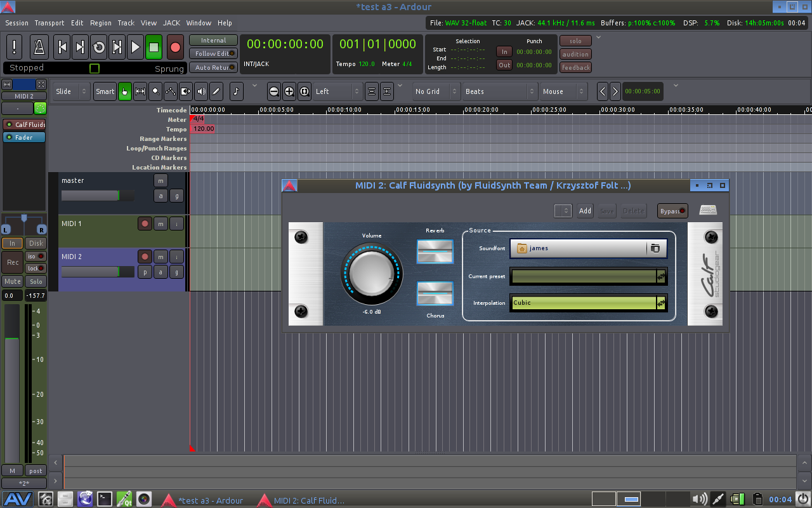Toggle loop playback icon
812x508 pixels.
click(99, 47)
